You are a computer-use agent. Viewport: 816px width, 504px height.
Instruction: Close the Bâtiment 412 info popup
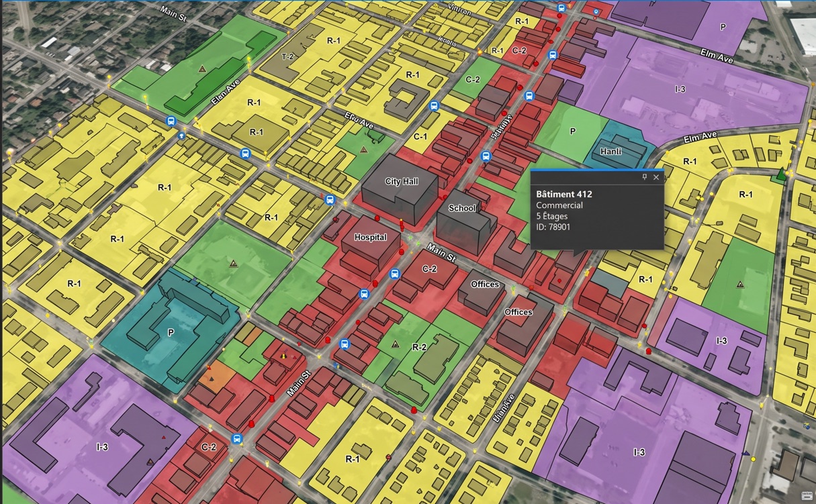tap(656, 177)
